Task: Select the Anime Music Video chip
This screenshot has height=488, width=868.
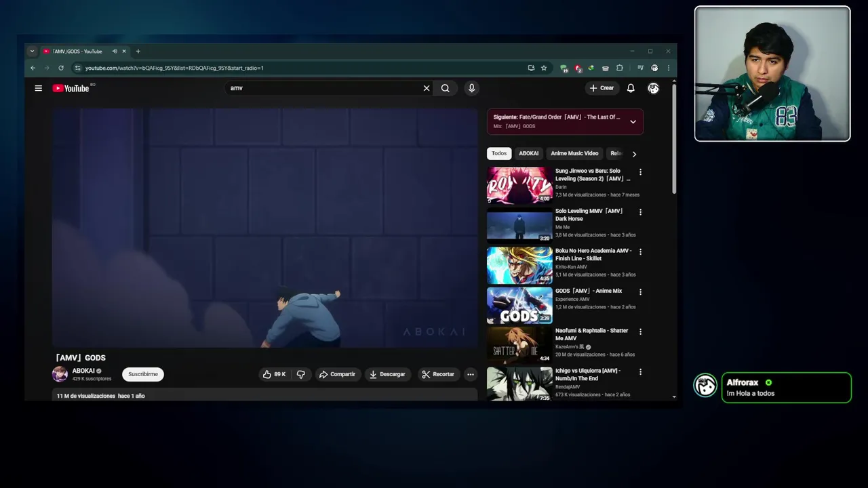Action: pyautogui.click(x=574, y=154)
